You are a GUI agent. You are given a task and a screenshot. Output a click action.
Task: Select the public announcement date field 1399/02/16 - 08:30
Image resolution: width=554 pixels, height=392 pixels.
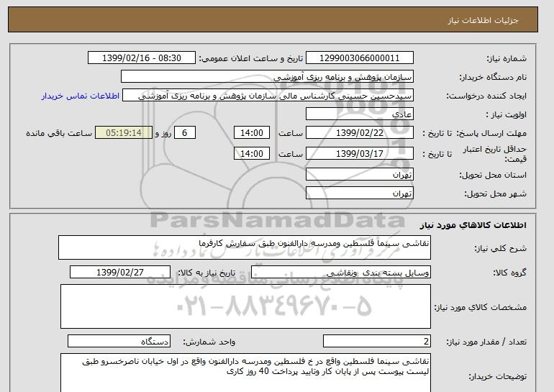[141, 58]
